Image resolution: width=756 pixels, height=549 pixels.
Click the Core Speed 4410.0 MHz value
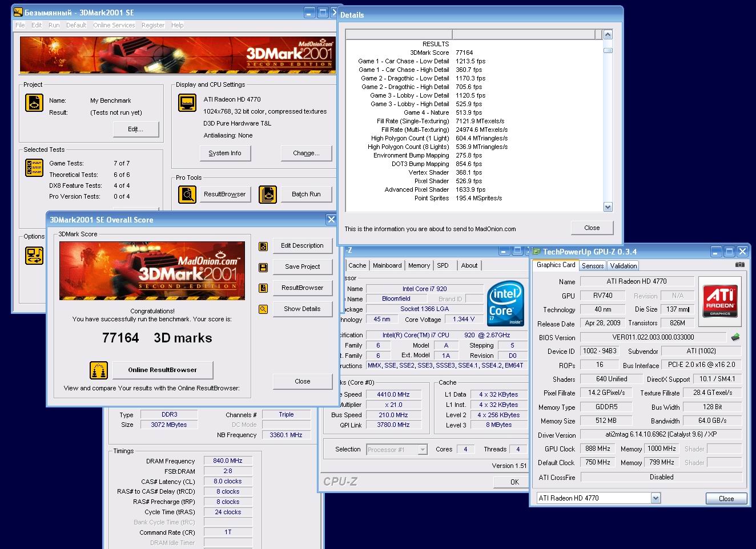[x=393, y=395]
